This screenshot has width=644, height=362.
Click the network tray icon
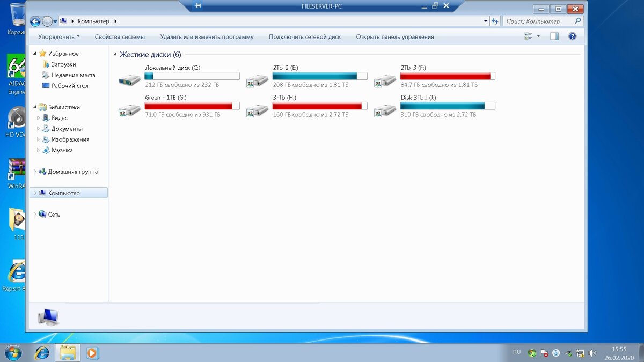tap(580, 353)
